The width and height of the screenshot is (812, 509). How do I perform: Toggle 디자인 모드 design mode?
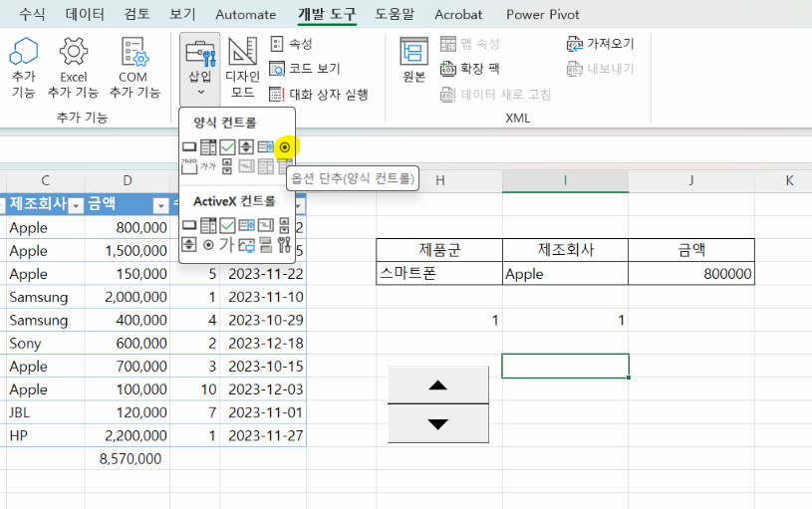coord(242,68)
